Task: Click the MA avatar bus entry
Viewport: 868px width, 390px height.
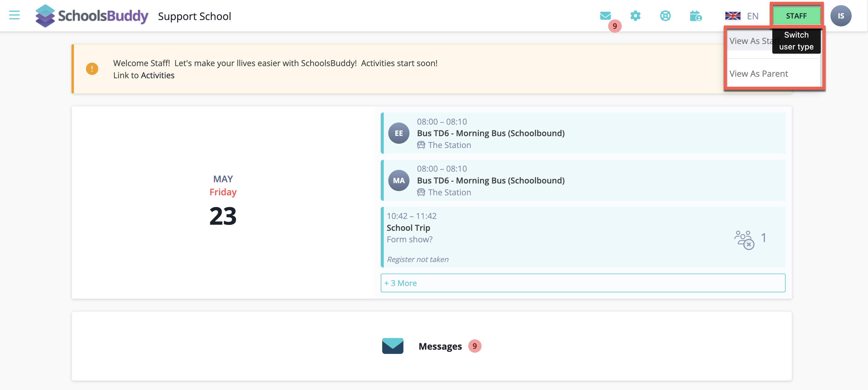Action: click(x=399, y=180)
